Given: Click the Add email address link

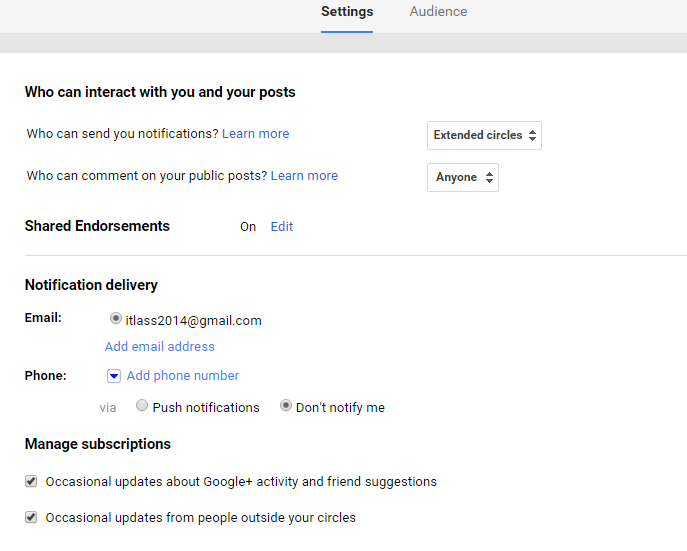Looking at the screenshot, I should (x=160, y=347).
